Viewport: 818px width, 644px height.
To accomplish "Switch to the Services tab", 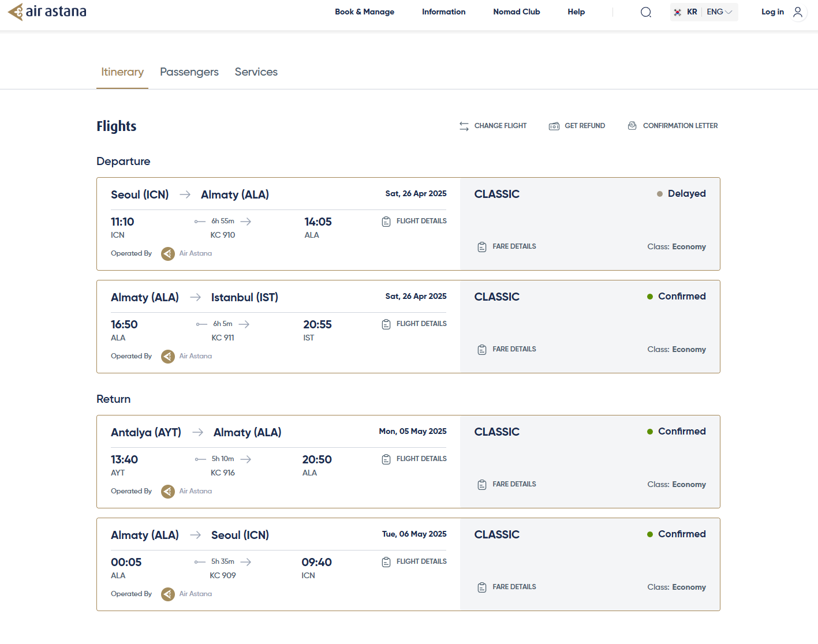I will pyautogui.click(x=256, y=72).
